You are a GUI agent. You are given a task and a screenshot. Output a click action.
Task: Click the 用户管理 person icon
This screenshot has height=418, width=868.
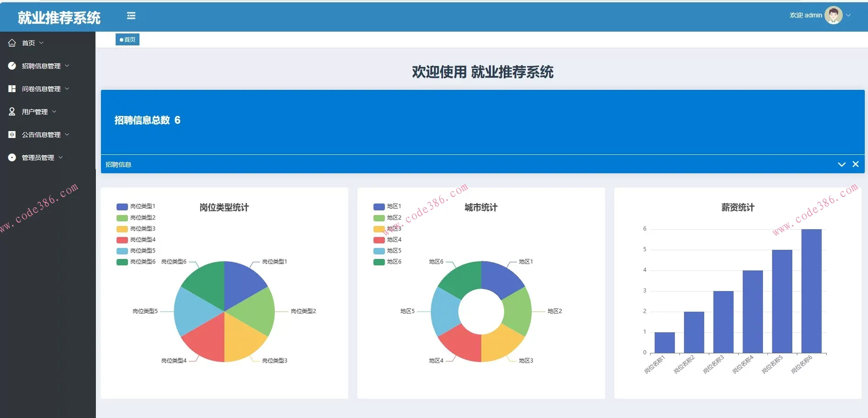(12, 112)
